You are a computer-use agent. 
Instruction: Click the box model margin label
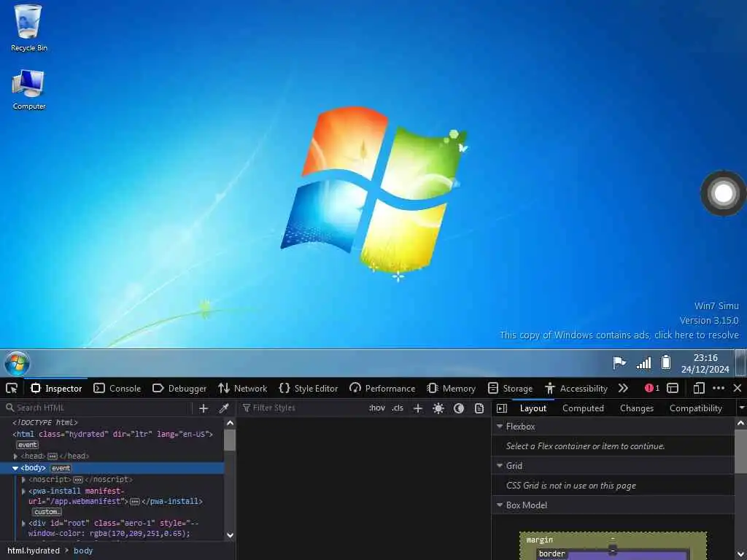pos(539,540)
